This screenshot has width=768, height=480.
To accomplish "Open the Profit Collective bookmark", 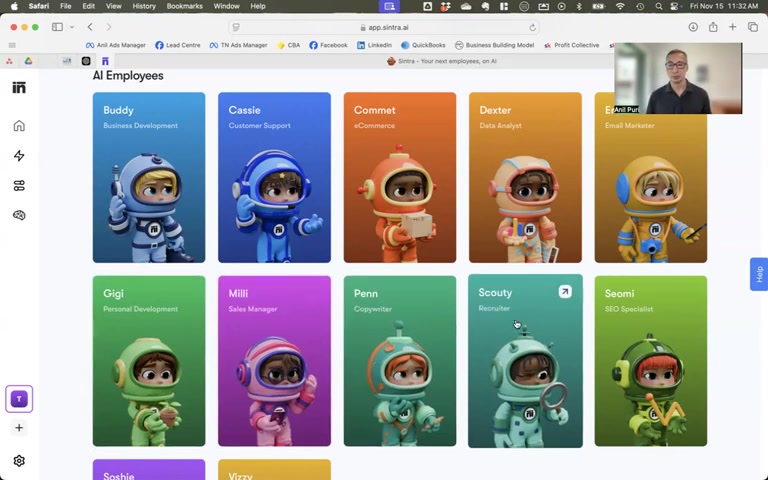I will (572, 45).
